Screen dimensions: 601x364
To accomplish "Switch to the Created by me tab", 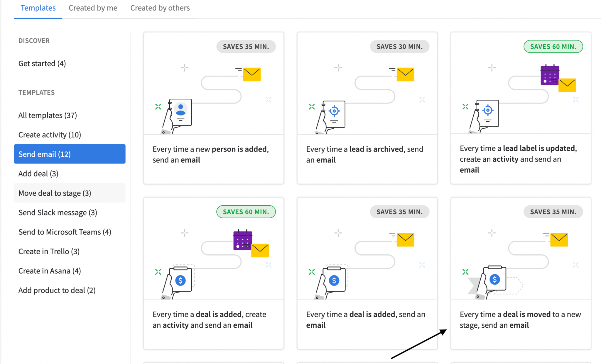I will click(x=93, y=8).
